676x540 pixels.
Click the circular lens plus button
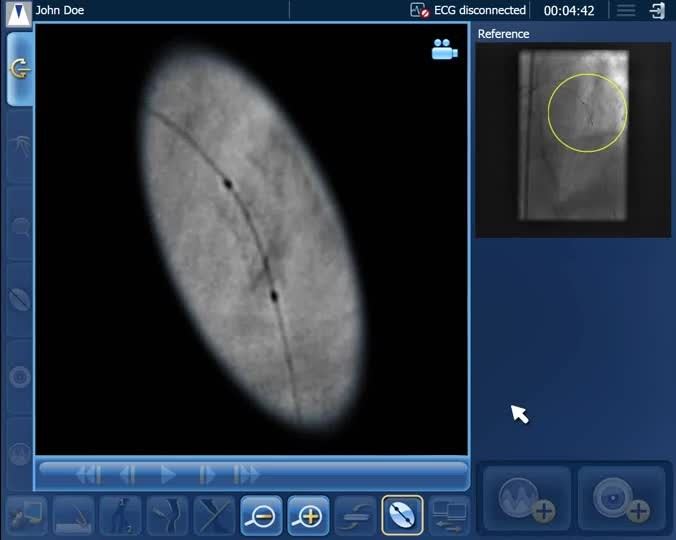coord(621,499)
